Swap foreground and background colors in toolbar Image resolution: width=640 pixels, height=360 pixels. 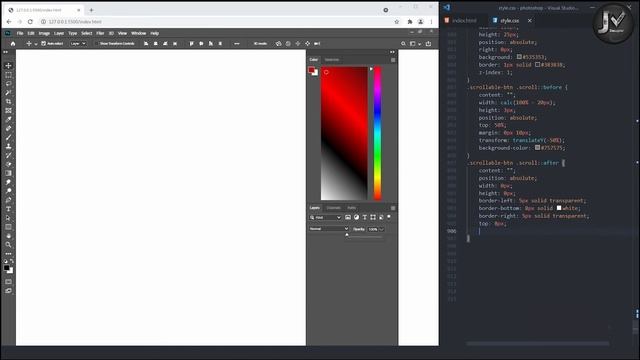(x=11, y=261)
